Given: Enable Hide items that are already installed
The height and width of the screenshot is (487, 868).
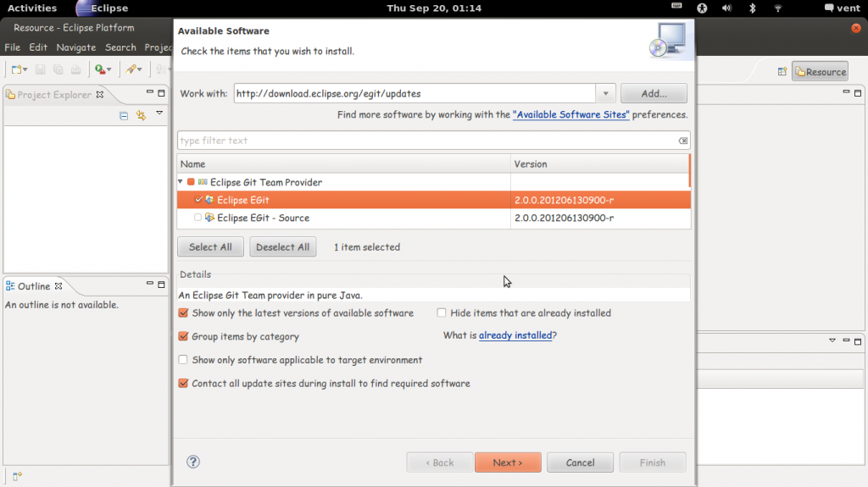Looking at the screenshot, I should pos(441,313).
